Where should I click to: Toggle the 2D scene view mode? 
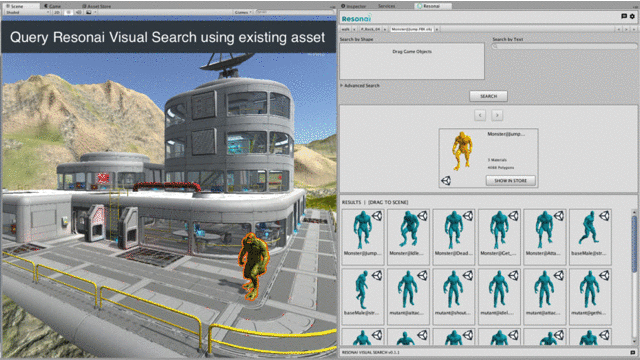pos(57,12)
